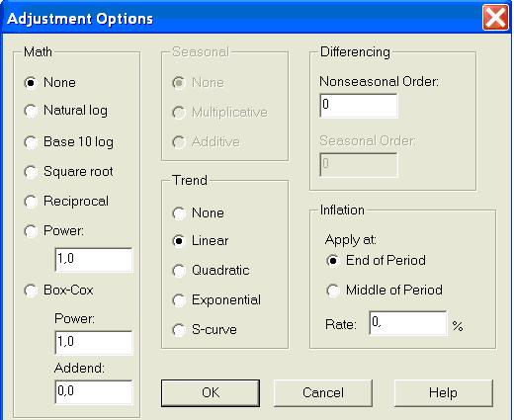Click the inflation Rate input field
The height and width of the screenshot is (420, 514).
pyautogui.click(x=408, y=323)
